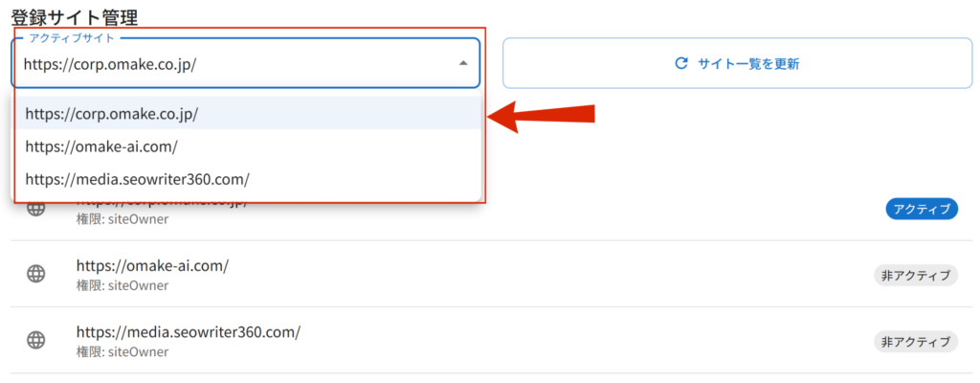980x383 pixels.
Task: Collapse the dropdown using the triangle arrow
Action: pyautogui.click(x=463, y=63)
